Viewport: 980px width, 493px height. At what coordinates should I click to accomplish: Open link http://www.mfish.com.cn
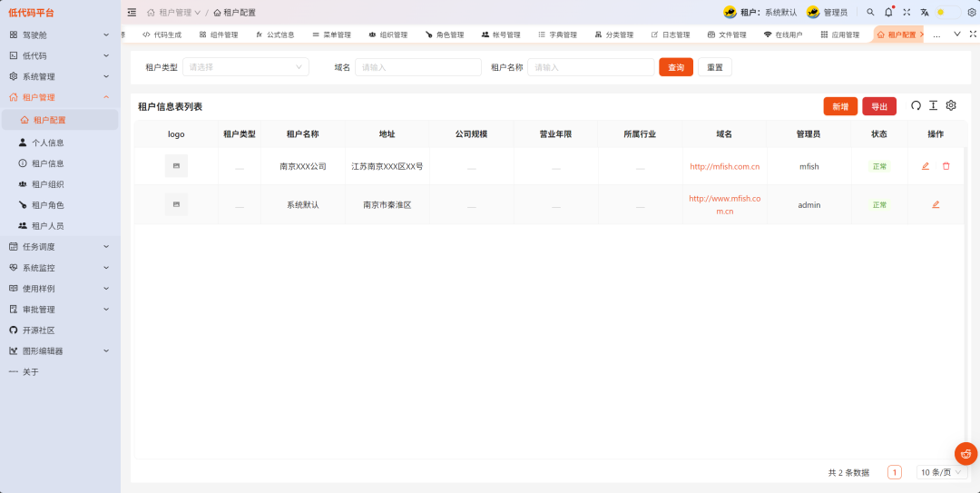point(724,204)
